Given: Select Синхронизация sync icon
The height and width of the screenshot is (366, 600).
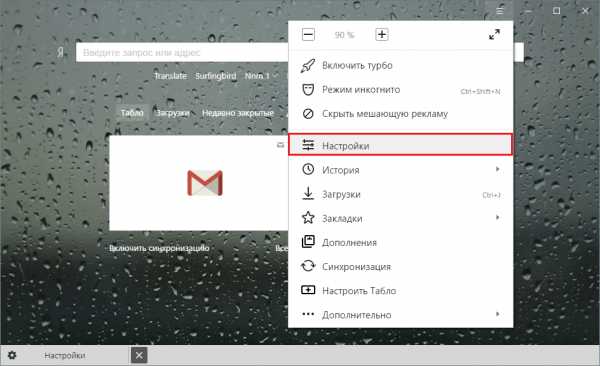Looking at the screenshot, I should pos(308,266).
